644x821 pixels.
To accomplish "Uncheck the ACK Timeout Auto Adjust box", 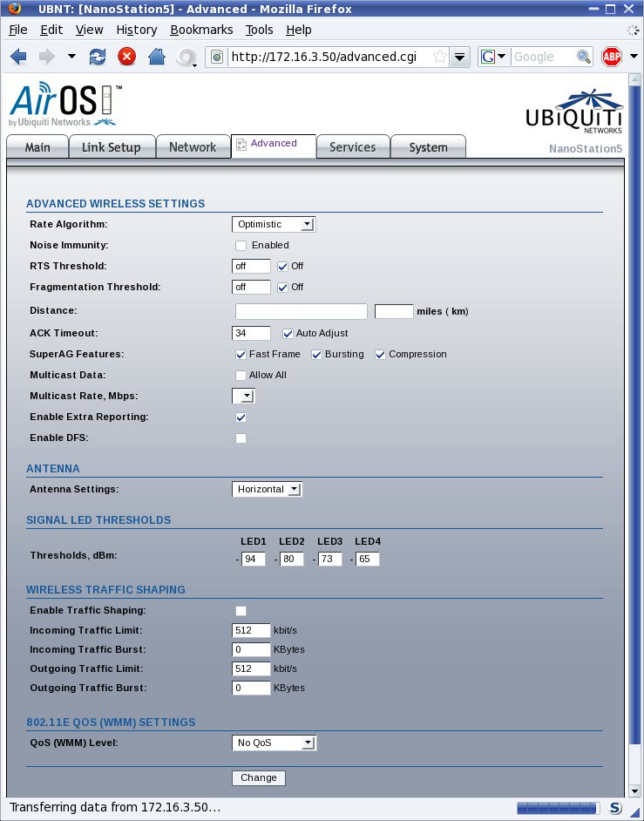I will click(288, 333).
